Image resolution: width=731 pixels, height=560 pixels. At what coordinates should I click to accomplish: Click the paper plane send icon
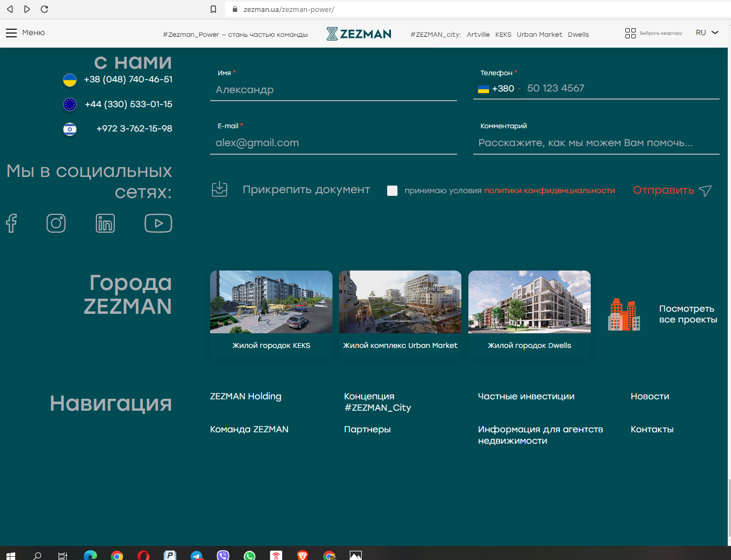click(705, 190)
